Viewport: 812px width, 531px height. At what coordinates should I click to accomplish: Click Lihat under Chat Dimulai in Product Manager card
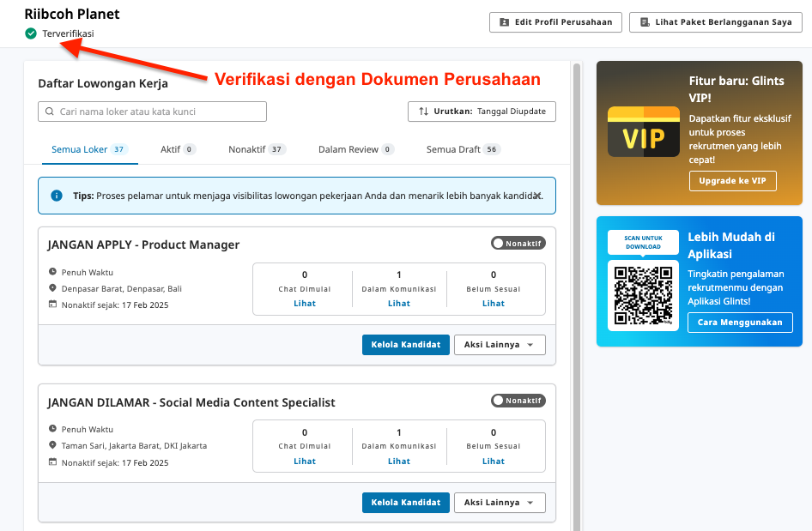coord(305,304)
